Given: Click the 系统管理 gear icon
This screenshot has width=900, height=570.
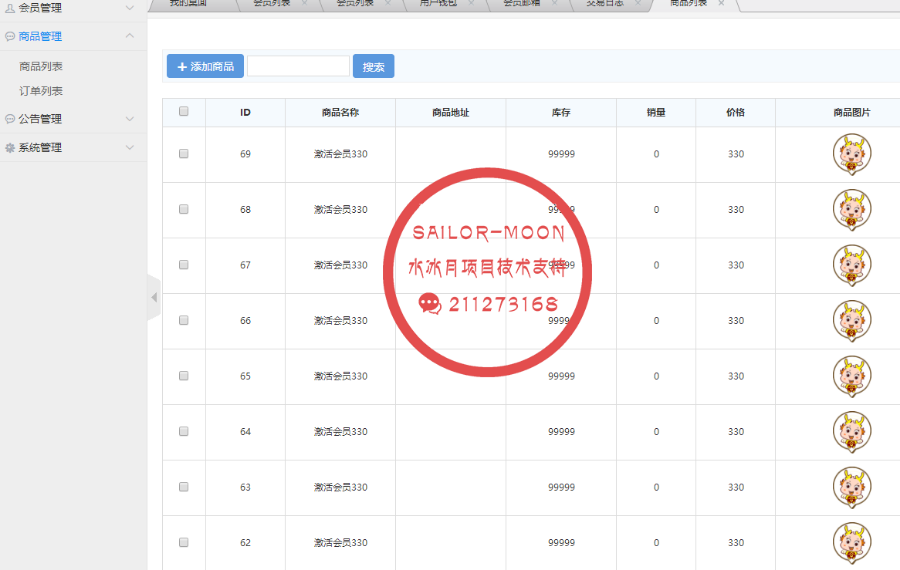Looking at the screenshot, I should click(10, 148).
